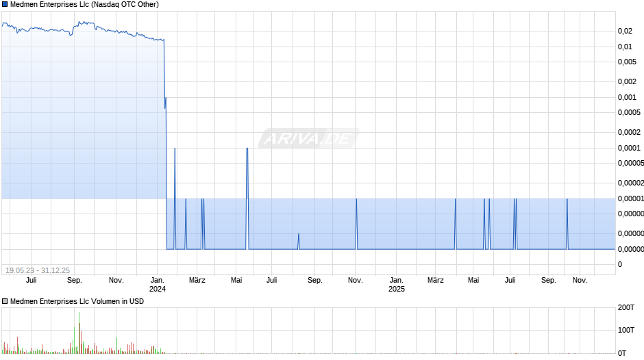Click the '0,0001' price axis value

point(629,148)
